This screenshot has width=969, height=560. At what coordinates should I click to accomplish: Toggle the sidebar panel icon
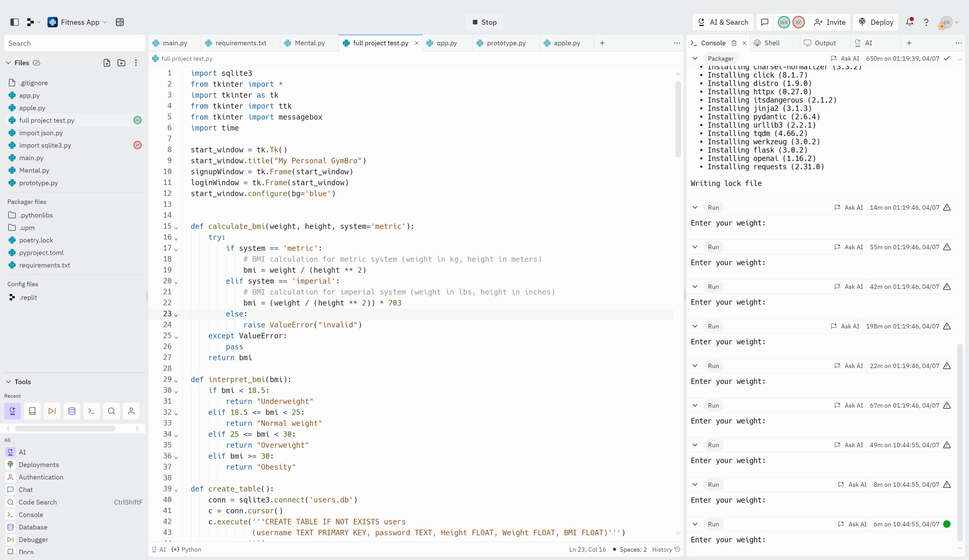click(x=14, y=22)
